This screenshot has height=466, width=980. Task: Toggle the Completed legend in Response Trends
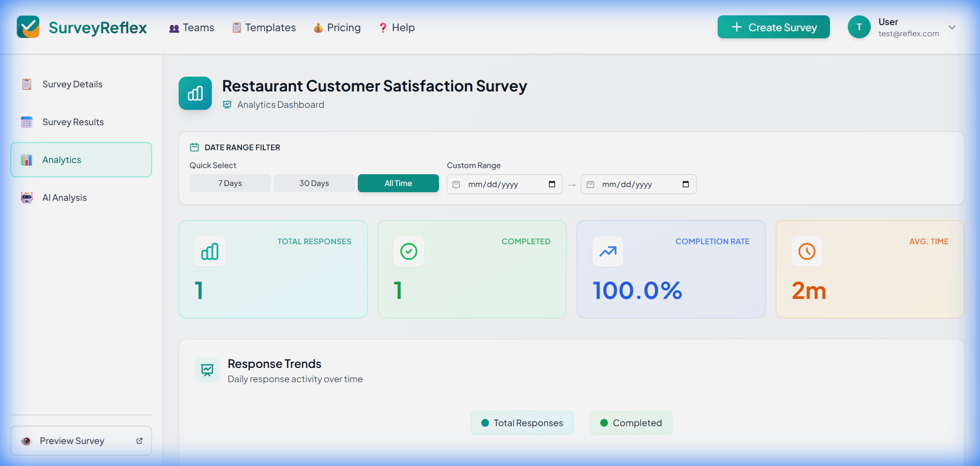[x=631, y=423]
